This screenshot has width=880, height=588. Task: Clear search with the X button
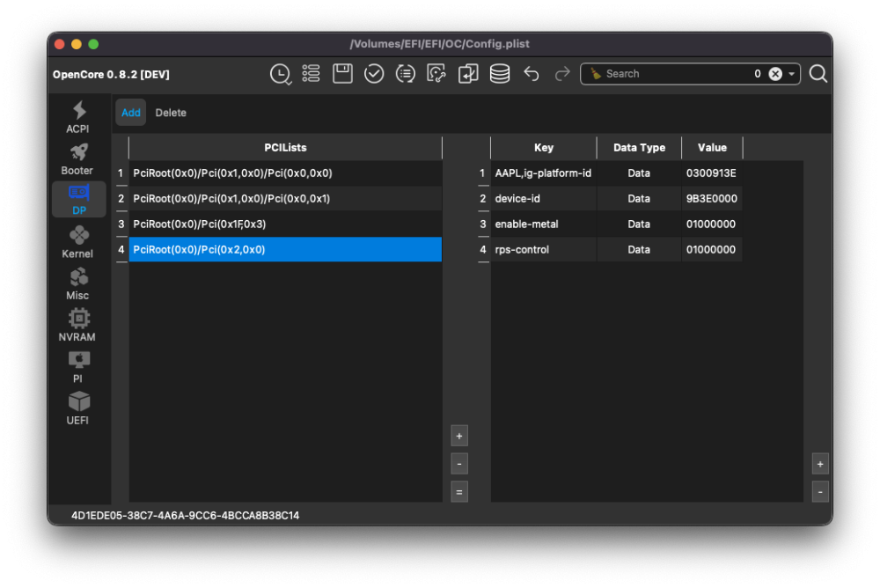775,74
